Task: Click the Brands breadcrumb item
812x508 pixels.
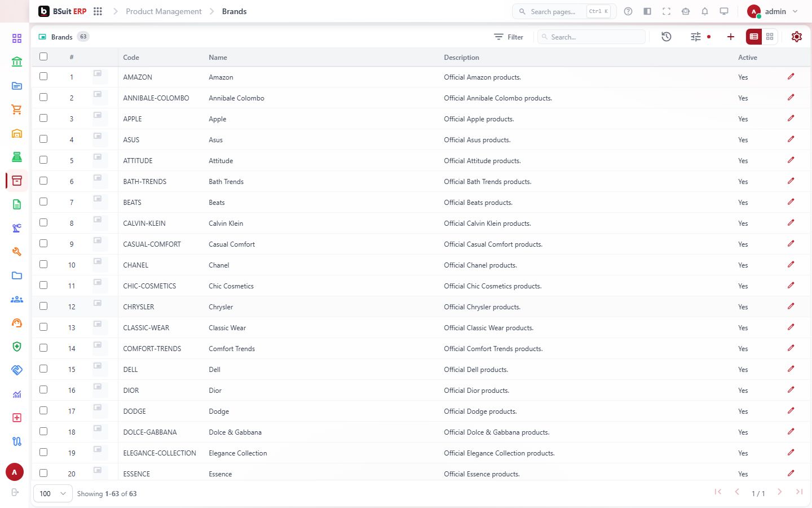Action: coord(234,11)
